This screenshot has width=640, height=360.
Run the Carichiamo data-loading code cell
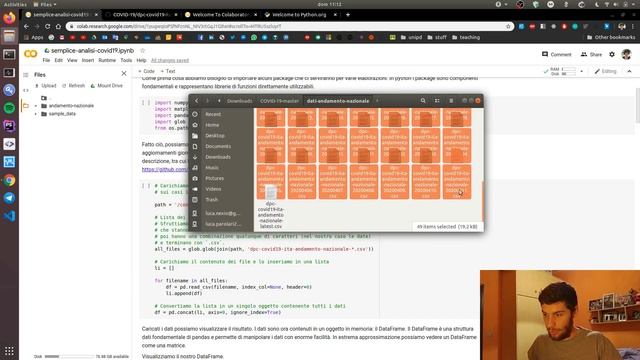pyautogui.click(x=146, y=186)
